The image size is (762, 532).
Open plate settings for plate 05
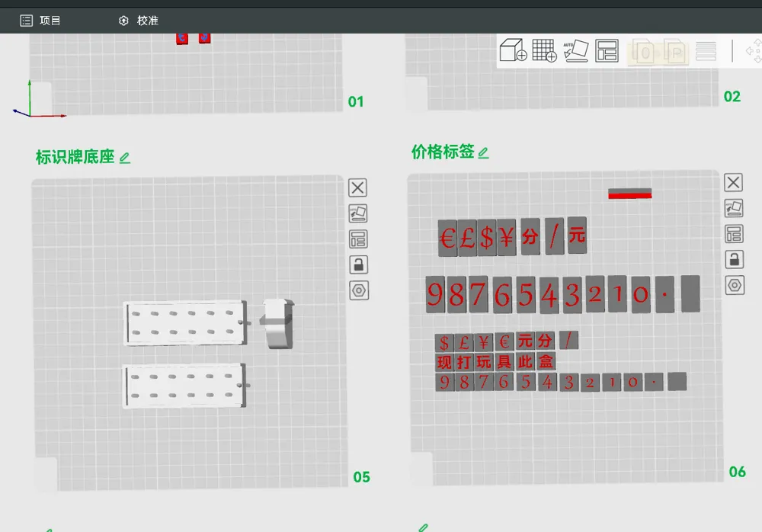tap(359, 291)
